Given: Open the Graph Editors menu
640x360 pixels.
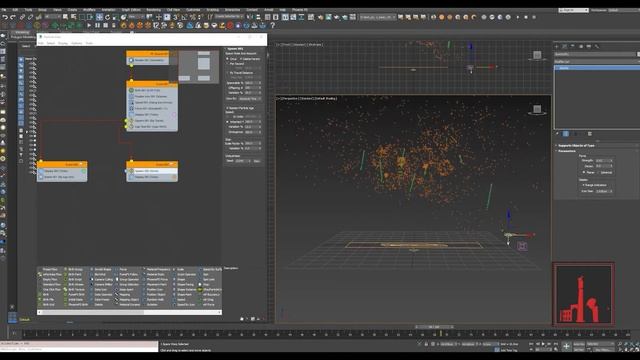Looking at the screenshot, I should (x=131, y=10).
